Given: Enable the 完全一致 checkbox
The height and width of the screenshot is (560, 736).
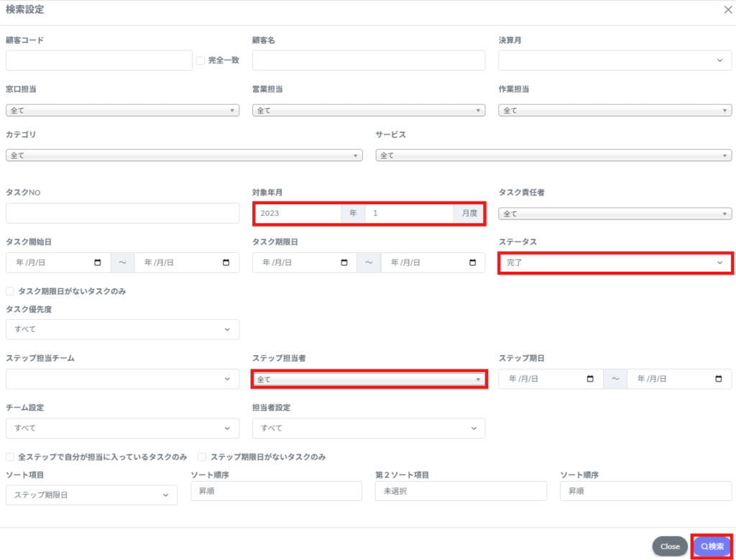Looking at the screenshot, I should pyautogui.click(x=201, y=60).
